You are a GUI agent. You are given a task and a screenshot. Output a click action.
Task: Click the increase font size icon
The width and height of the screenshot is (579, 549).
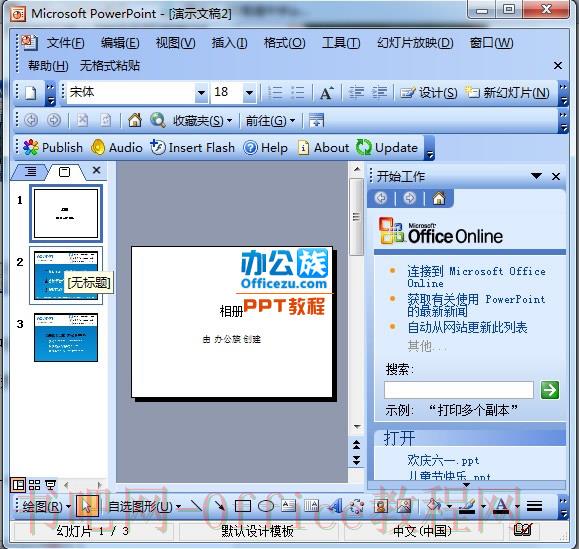(326, 93)
